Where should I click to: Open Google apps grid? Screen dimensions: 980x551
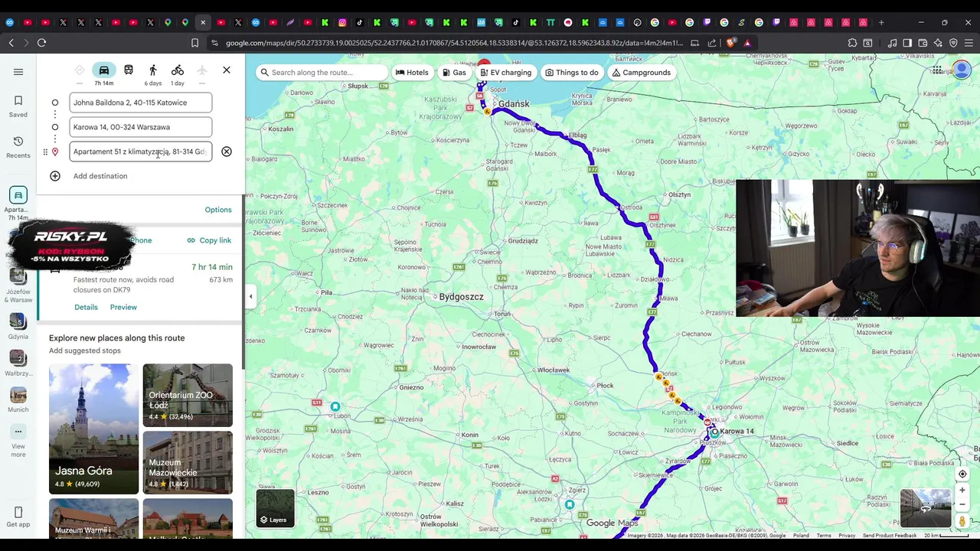click(x=937, y=70)
